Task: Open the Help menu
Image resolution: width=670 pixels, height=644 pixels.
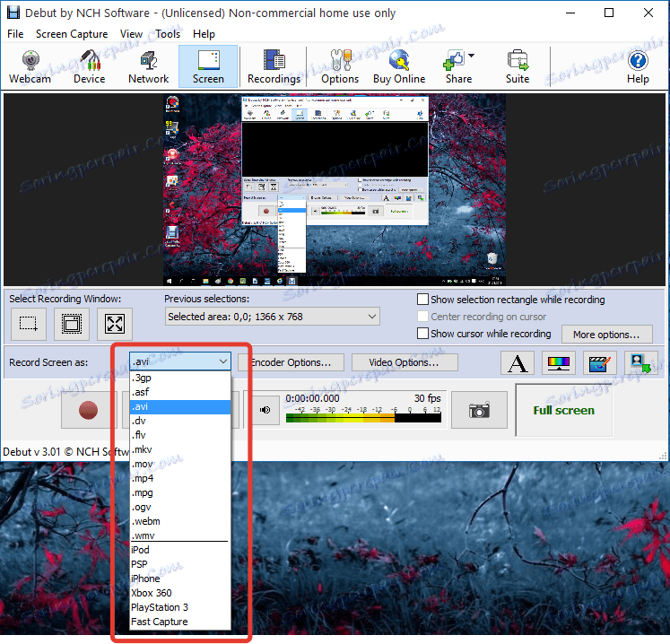Action: [204, 34]
